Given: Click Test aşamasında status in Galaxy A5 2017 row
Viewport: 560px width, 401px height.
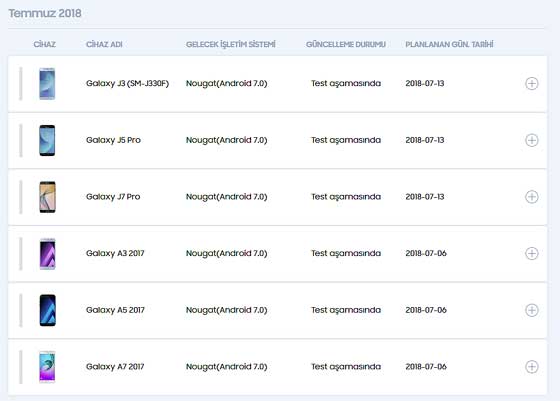Looking at the screenshot, I should tap(346, 310).
